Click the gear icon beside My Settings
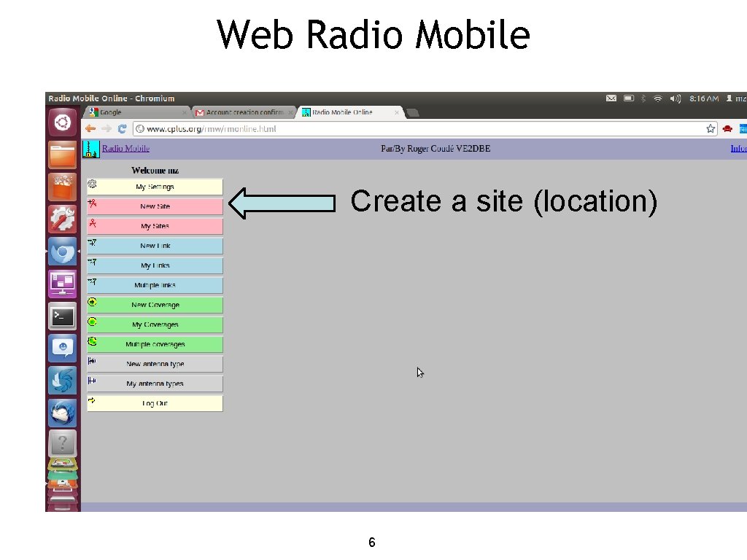The image size is (747, 560). click(93, 183)
